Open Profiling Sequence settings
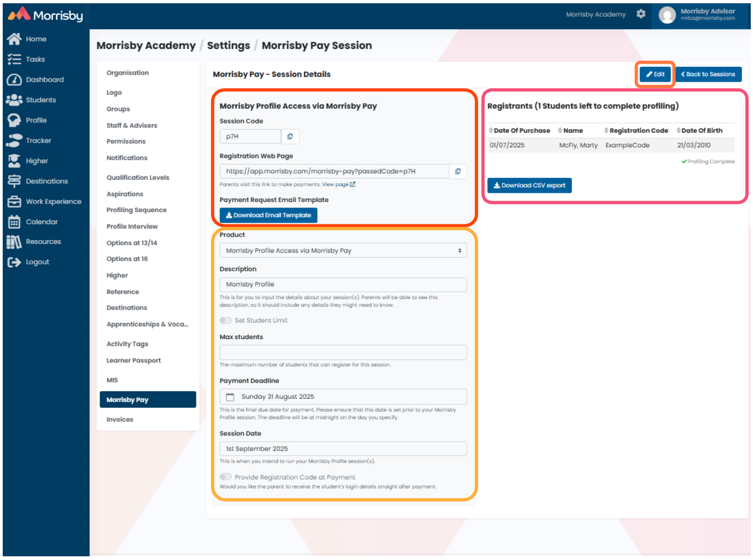Image resolution: width=753 pixels, height=560 pixels. pos(137,210)
